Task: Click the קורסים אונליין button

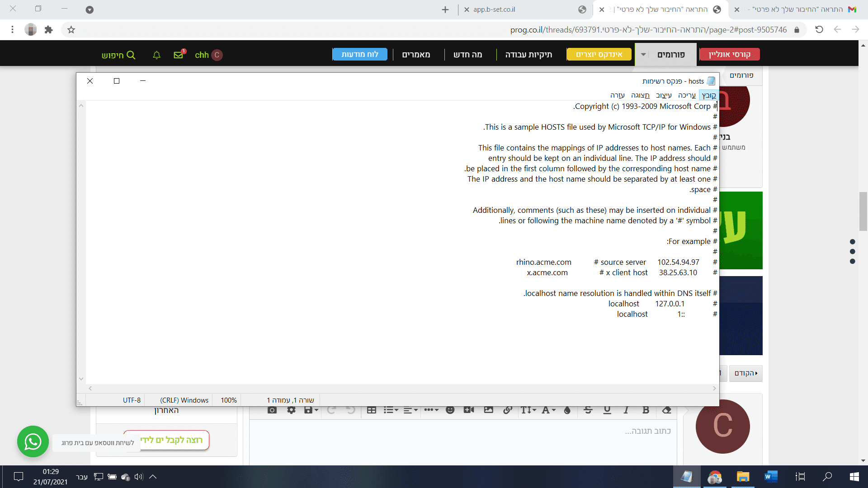Action: pos(729,54)
